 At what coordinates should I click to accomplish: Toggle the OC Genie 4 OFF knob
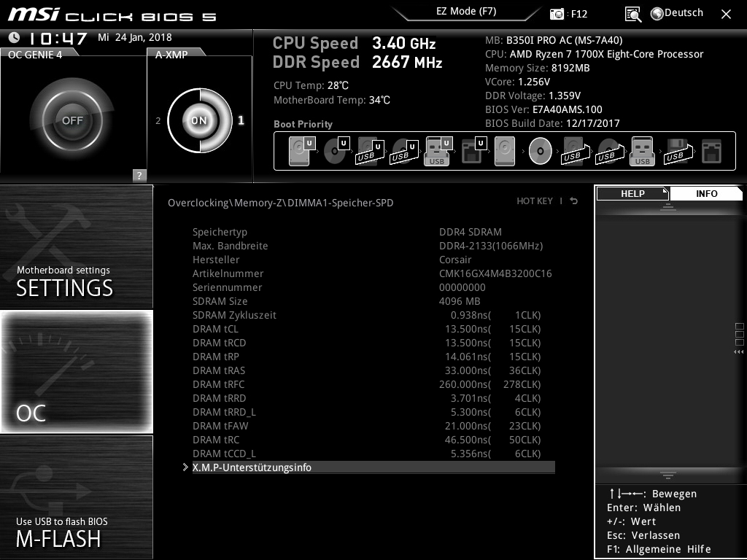click(x=72, y=120)
